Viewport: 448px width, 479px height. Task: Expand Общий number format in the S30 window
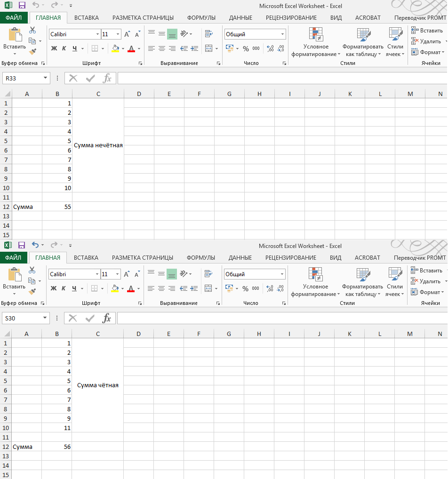tap(282, 274)
